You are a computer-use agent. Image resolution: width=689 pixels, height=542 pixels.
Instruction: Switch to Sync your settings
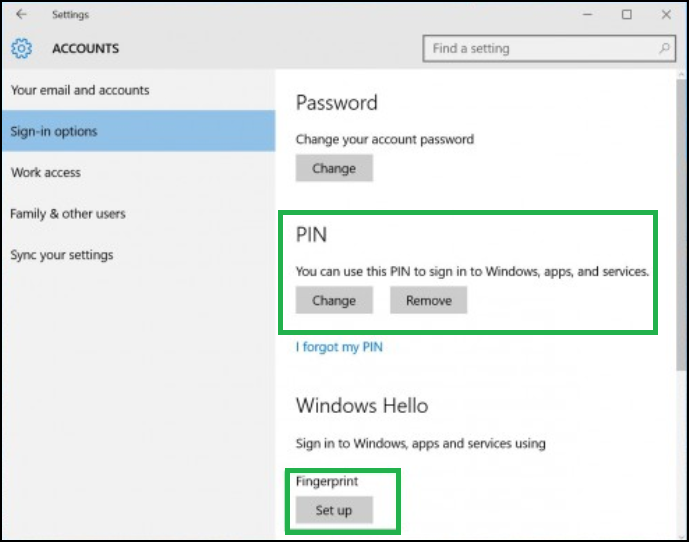tap(62, 255)
